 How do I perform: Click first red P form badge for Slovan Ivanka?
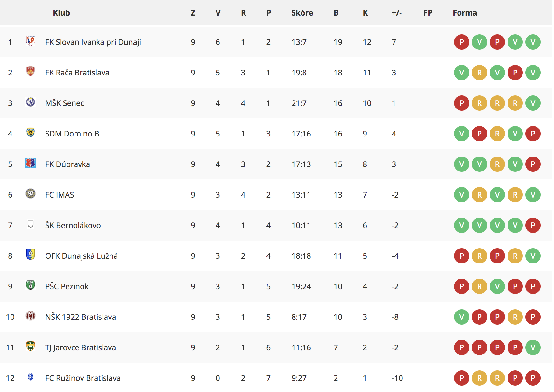462,42
